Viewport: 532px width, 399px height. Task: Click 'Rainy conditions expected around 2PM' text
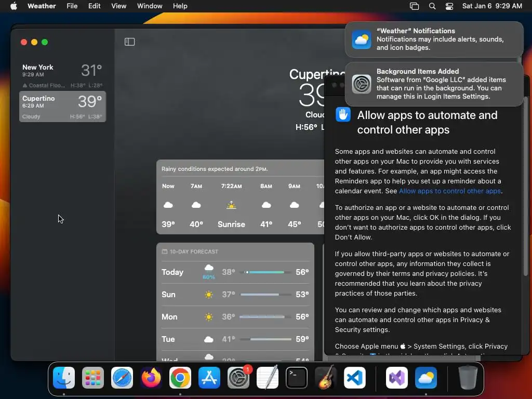click(x=215, y=169)
